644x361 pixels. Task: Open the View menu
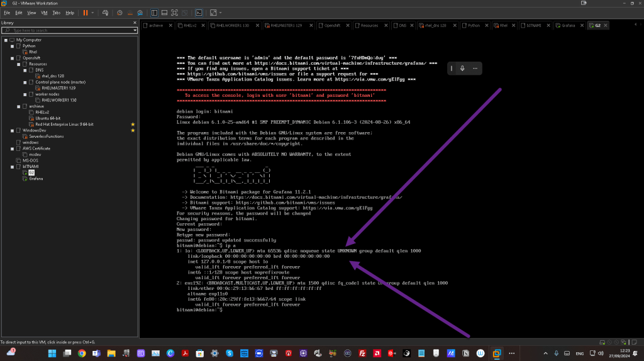31,13
